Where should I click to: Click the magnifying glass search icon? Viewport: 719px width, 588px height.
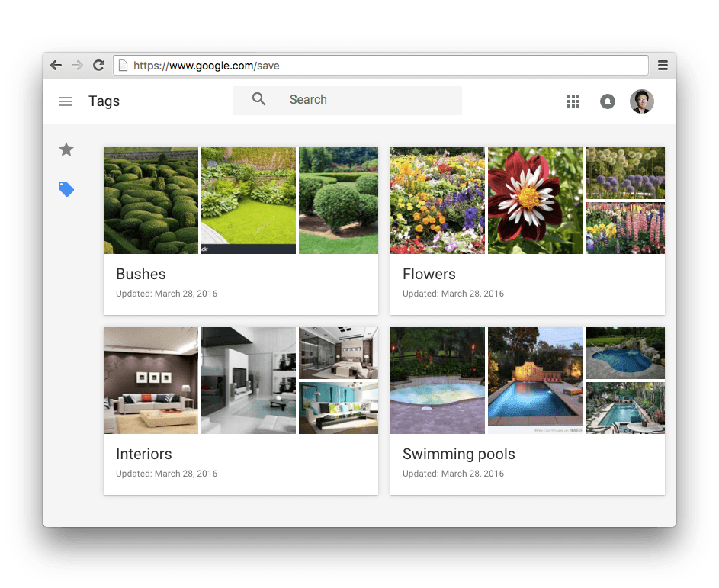point(259,100)
